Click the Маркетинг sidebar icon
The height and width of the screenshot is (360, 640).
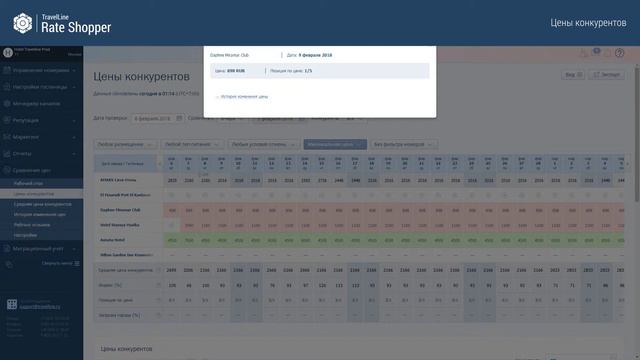pyautogui.click(x=7, y=137)
